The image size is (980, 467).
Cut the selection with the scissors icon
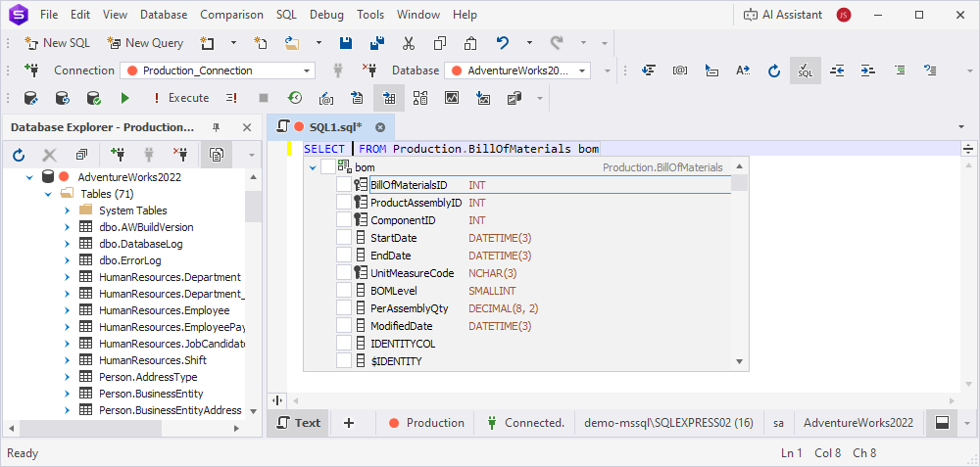409,43
